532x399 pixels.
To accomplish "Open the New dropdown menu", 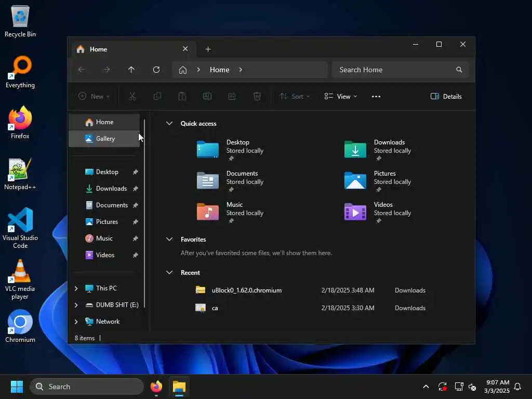I will [x=94, y=96].
